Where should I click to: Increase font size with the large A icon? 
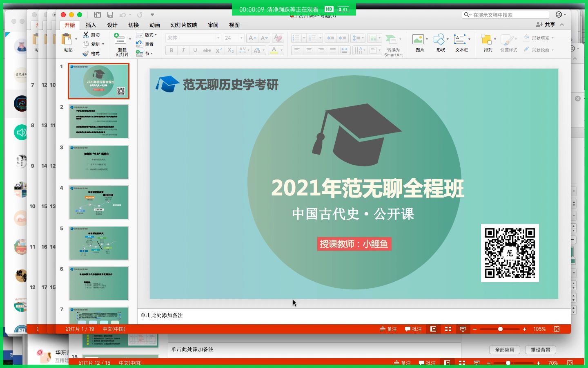252,38
